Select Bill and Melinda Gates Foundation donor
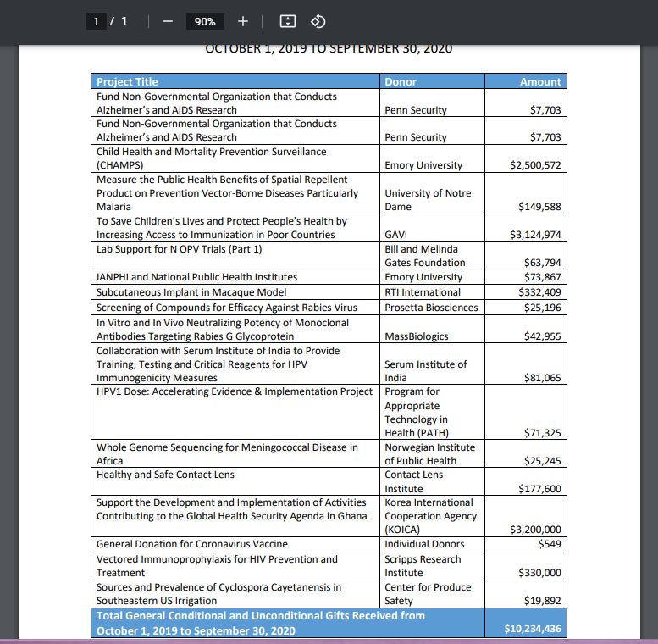658x644 pixels. (x=424, y=256)
